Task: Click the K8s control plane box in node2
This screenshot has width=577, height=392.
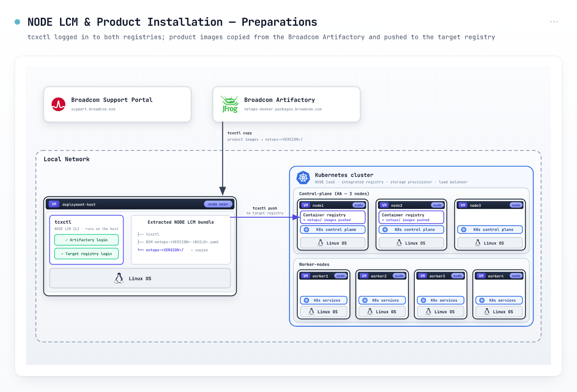Action: [x=411, y=230]
